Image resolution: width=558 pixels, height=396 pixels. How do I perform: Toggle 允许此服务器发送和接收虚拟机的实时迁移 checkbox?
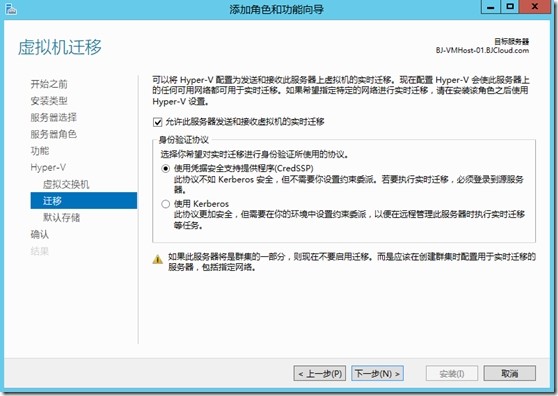click(x=157, y=122)
